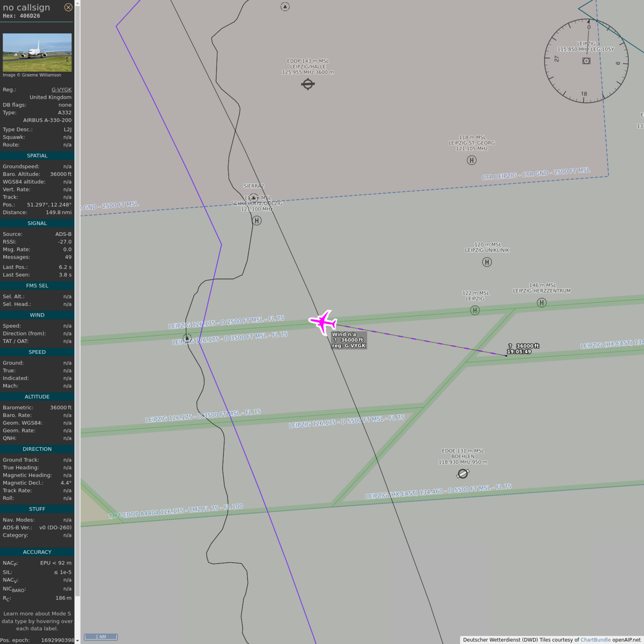Click the sidebar scrollbar down arrow
Image resolution: width=644 pixels, height=644 pixels.
tap(77, 640)
